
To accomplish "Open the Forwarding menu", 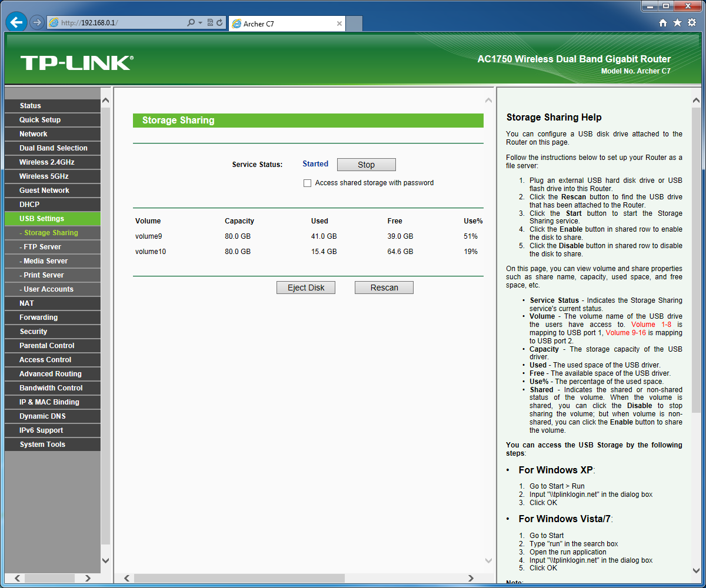I will coord(52,318).
